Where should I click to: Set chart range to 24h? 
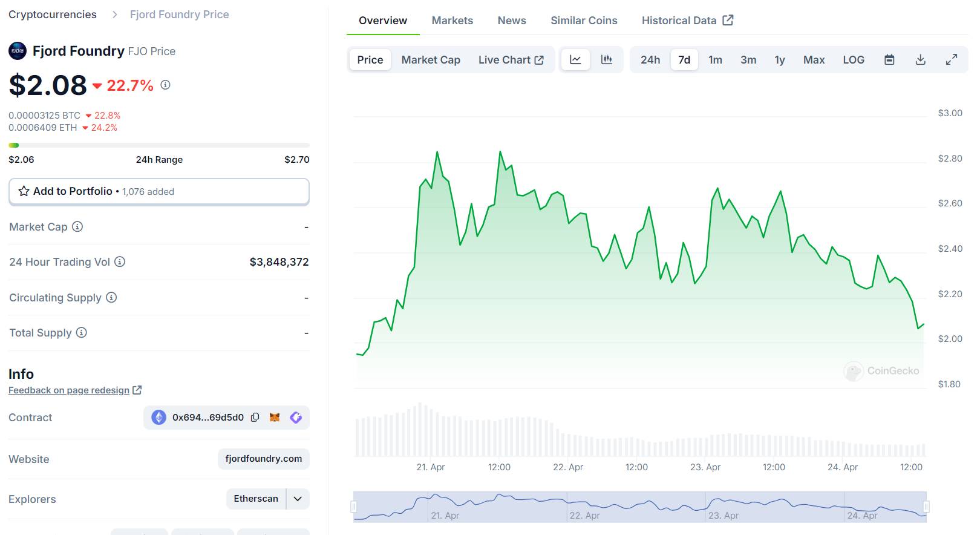[650, 60]
